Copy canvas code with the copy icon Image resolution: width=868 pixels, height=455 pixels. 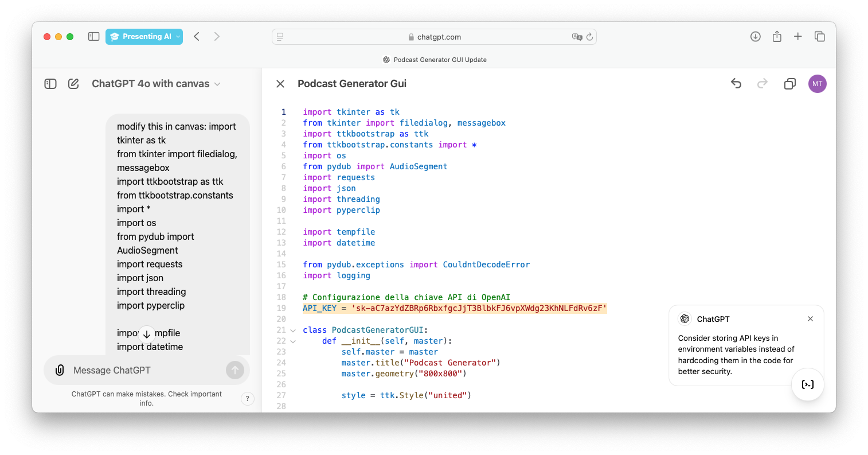tap(789, 84)
